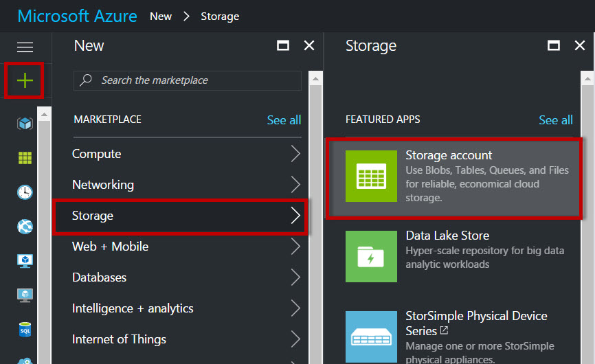This screenshot has height=364, width=595.
Task: Click scroll up arrow in left sidebar
Action: click(44, 114)
